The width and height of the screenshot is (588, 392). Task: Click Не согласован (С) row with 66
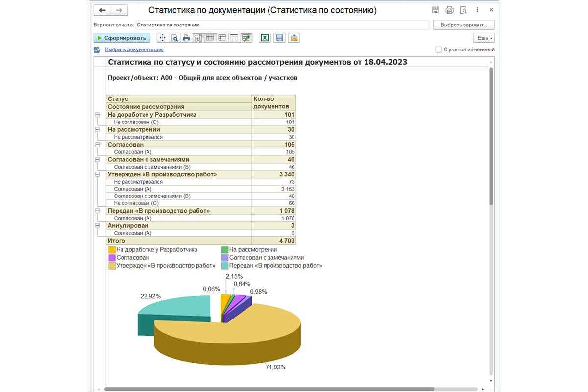tap(201, 203)
